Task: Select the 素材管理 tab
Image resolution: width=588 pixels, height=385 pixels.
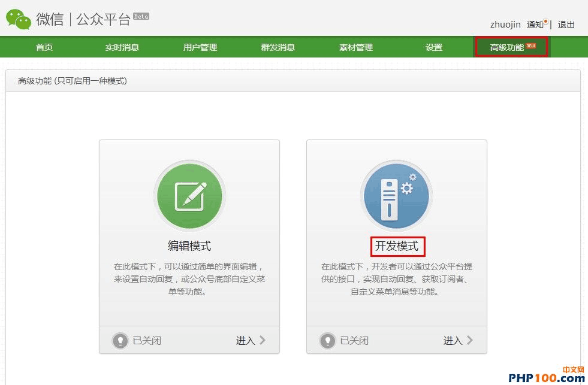Action: tap(356, 47)
